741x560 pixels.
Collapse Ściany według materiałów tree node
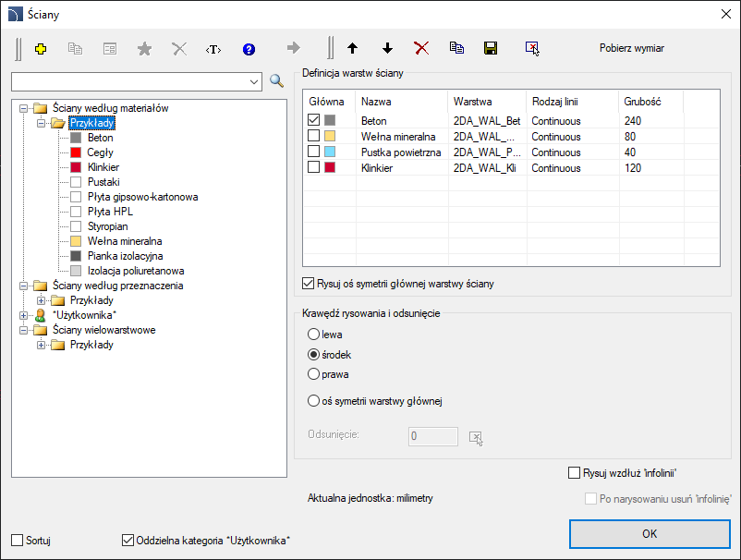pyautogui.click(x=23, y=108)
